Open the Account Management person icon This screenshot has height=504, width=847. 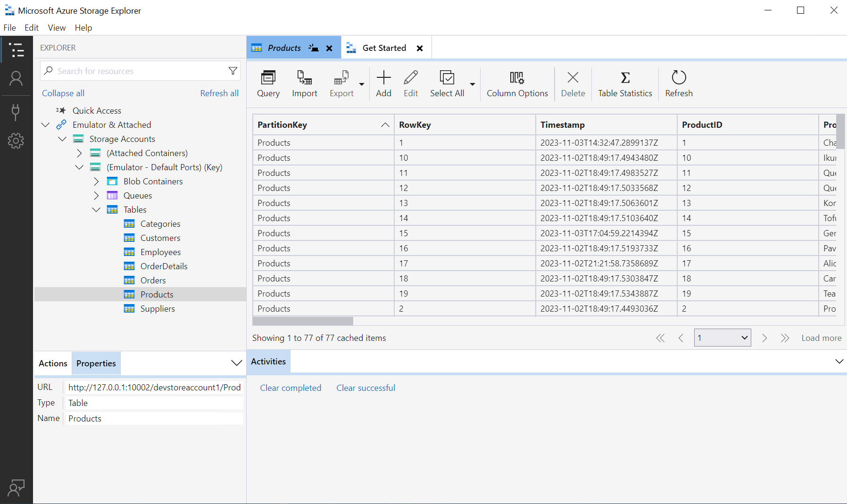pos(16,79)
